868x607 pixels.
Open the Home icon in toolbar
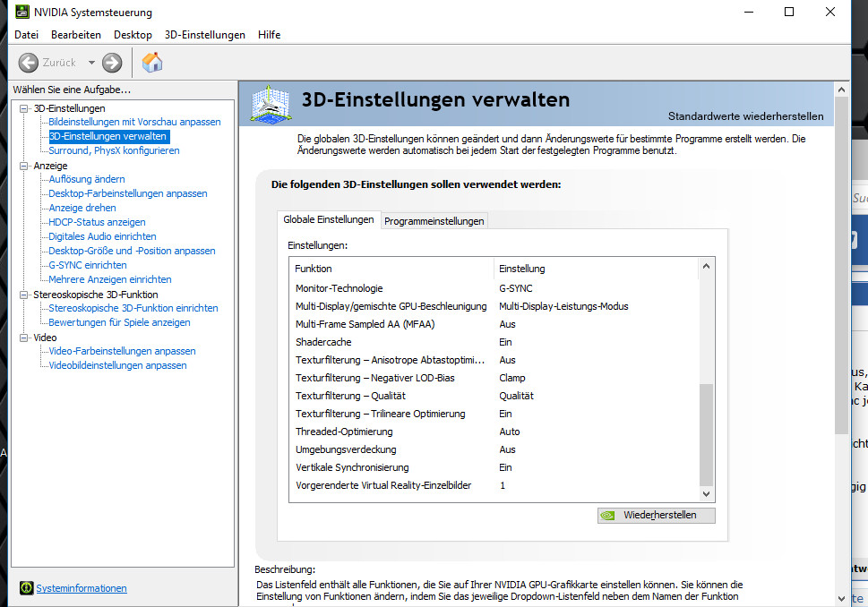click(152, 62)
